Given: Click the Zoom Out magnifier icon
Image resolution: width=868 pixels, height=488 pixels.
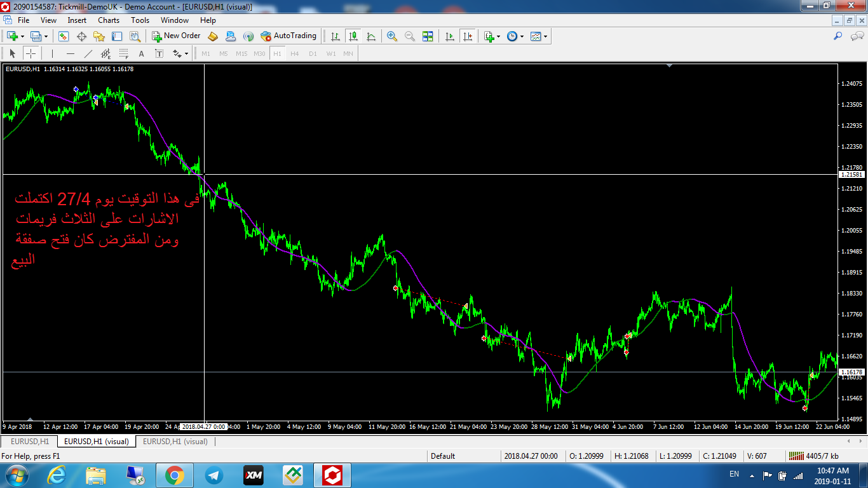Looking at the screenshot, I should (410, 36).
